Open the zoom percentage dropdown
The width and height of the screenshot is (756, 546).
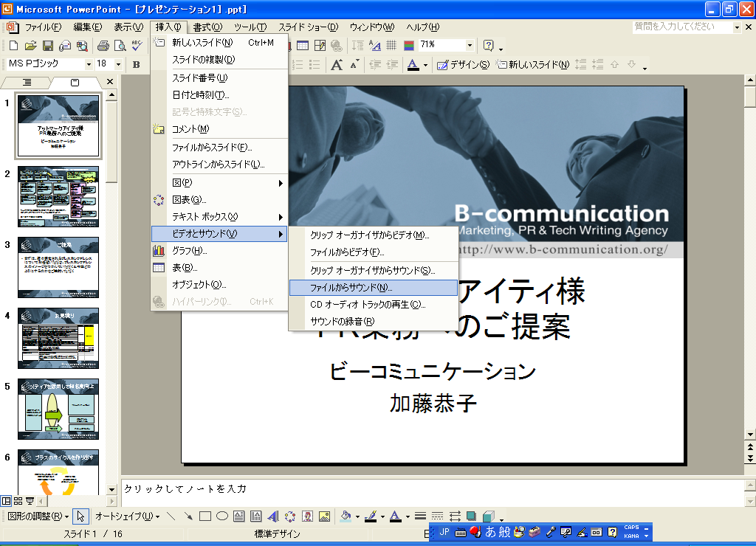470,46
